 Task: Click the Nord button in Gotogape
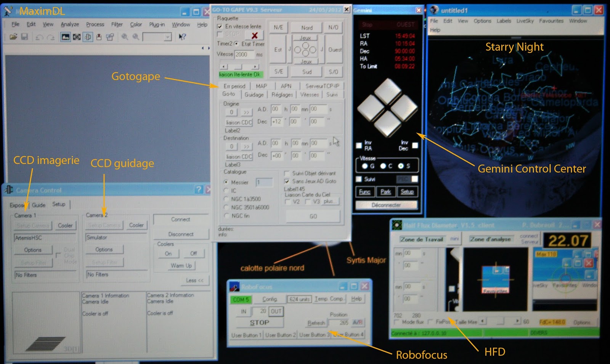pyautogui.click(x=307, y=28)
